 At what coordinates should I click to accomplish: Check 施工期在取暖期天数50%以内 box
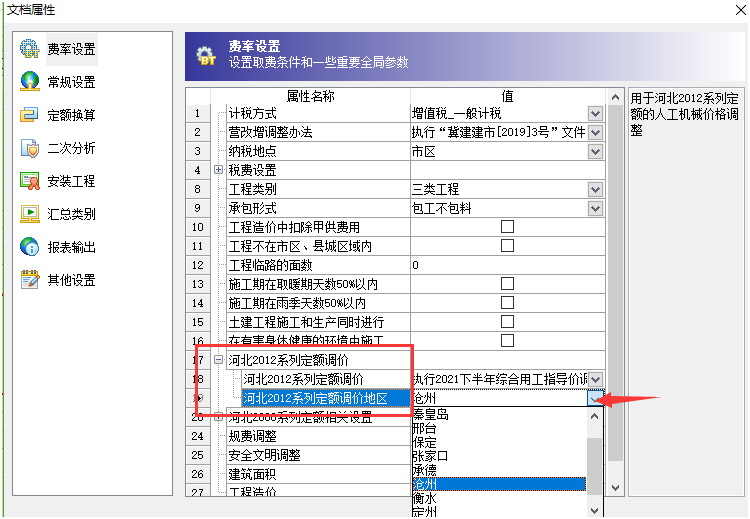pos(507,284)
